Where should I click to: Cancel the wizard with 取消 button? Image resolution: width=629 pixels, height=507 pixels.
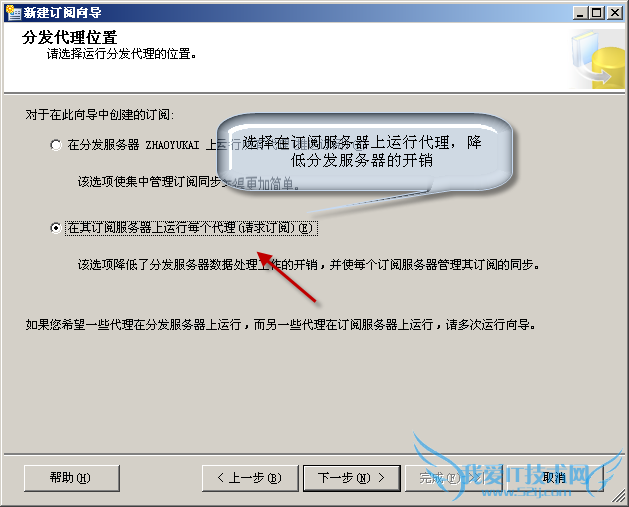pyautogui.click(x=554, y=478)
